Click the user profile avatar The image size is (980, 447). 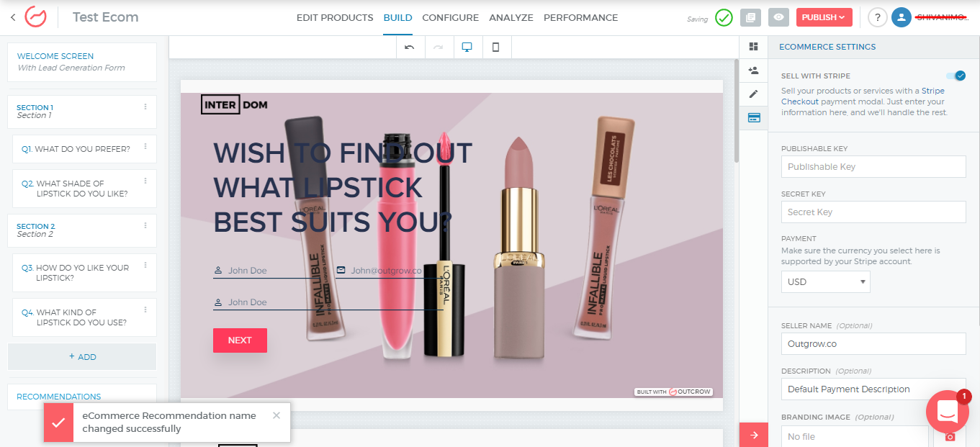[x=902, y=17]
